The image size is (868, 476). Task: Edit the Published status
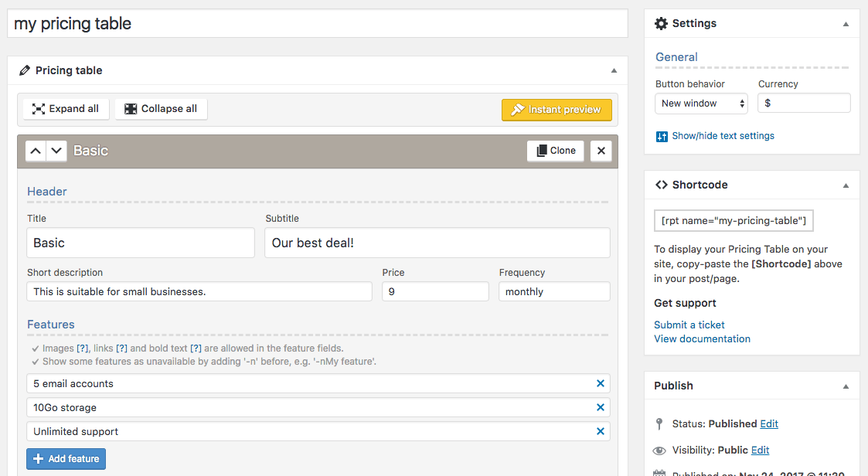coord(769,423)
